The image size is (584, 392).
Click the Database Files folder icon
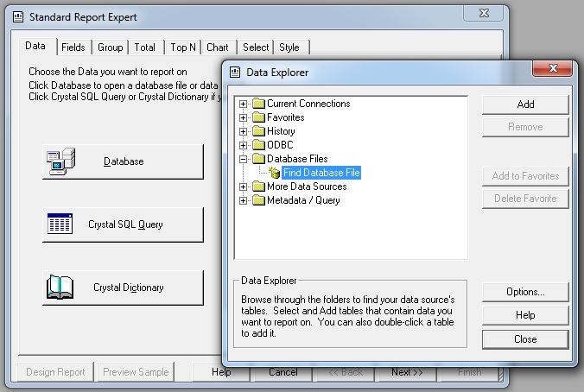[x=258, y=159]
